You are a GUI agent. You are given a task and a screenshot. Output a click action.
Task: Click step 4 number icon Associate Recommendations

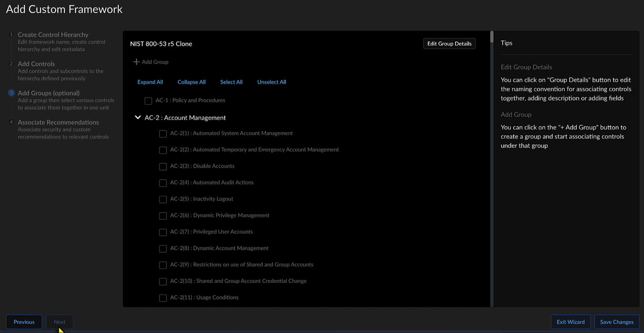coord(11,122)
